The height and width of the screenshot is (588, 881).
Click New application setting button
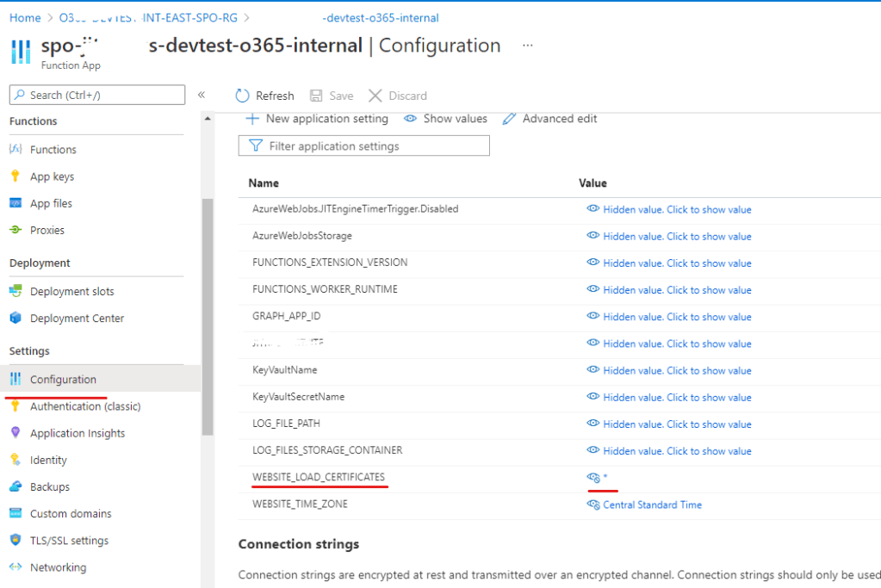(x=317, y=119)
